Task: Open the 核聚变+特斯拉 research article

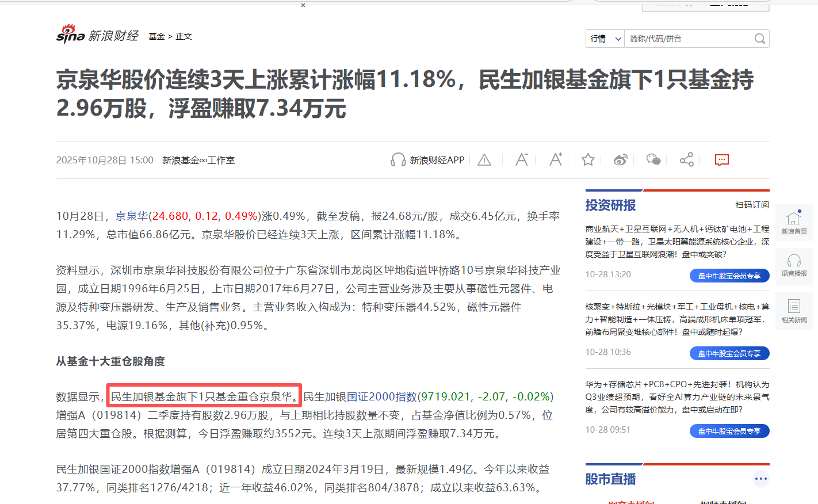Action: (677, 319)
